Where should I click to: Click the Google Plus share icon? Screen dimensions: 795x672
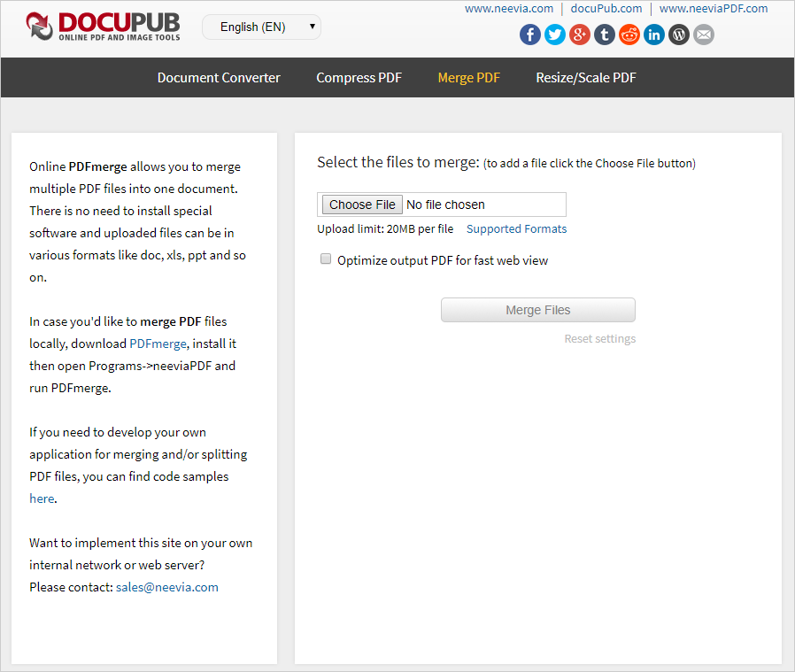(x=580, y=35)
